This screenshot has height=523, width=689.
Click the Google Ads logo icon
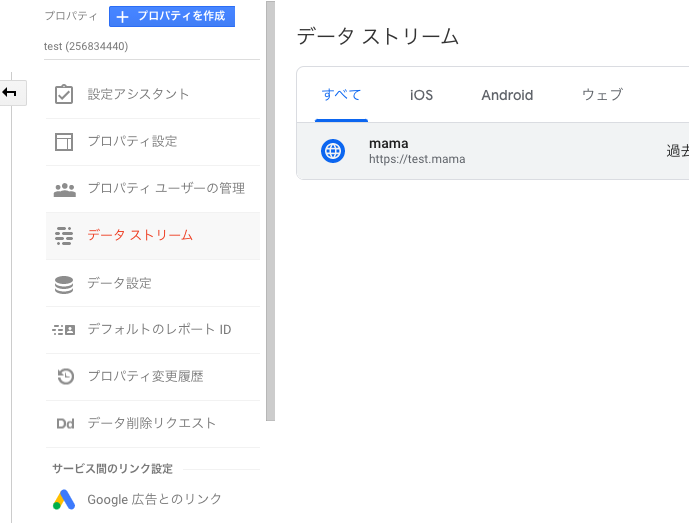[x=64, y=499]
